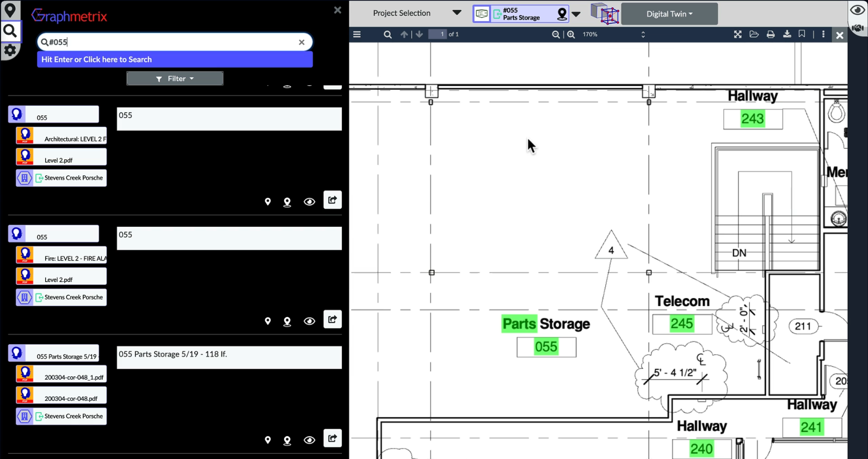Screen dimensions: 868x459
Task: Open share button for Architectural 055 result
Action: point(332,200)
